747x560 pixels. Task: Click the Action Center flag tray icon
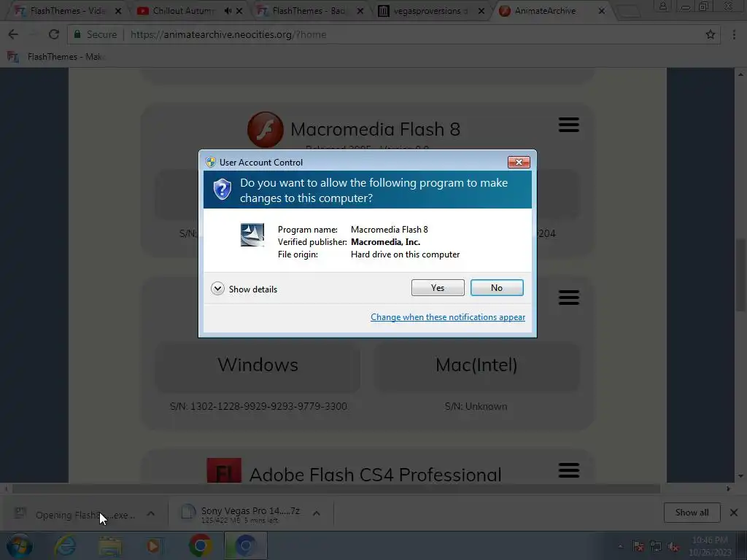coord(638,546)
